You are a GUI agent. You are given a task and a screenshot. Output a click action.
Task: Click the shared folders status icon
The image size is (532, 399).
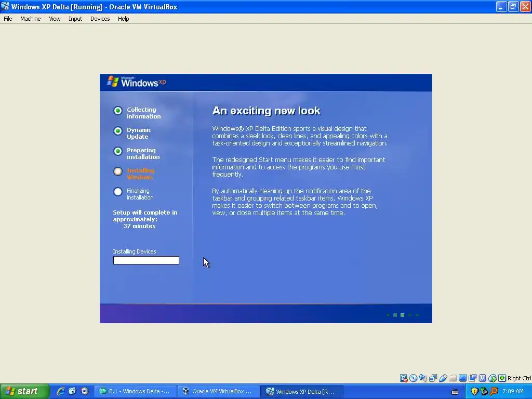[453, 378]
